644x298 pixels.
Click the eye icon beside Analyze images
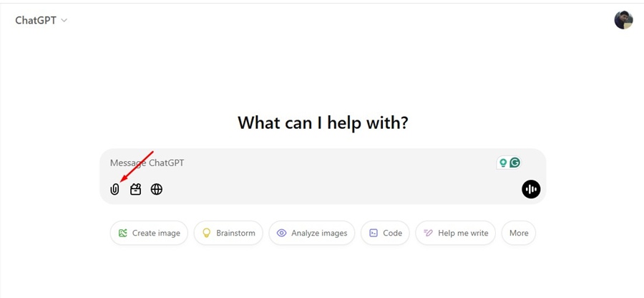click(x=281, y=233)
